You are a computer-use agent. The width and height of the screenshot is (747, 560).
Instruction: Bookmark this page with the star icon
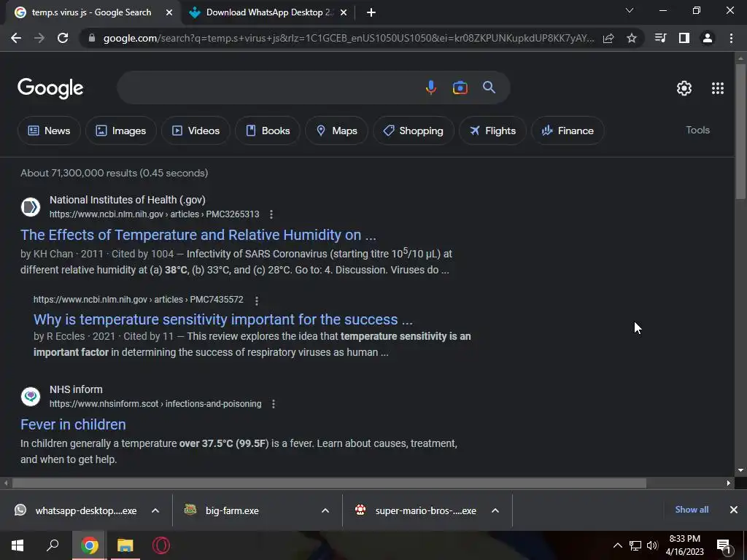[x=632, y=38]
